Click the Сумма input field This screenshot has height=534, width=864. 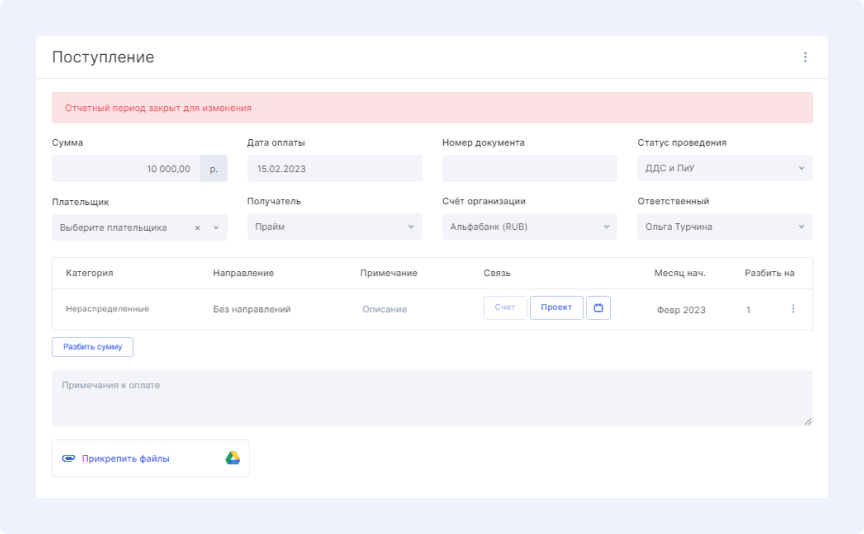click(x=126, y=169)
